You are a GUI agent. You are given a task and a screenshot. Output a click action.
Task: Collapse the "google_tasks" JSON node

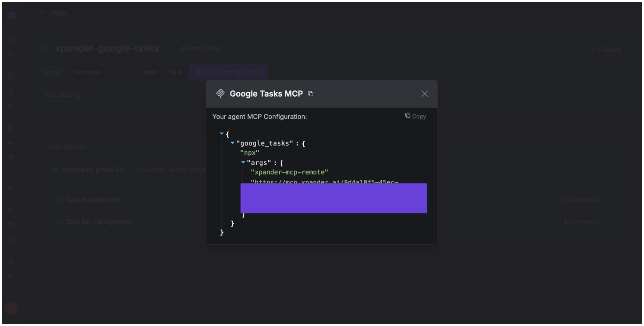[232, 143]
